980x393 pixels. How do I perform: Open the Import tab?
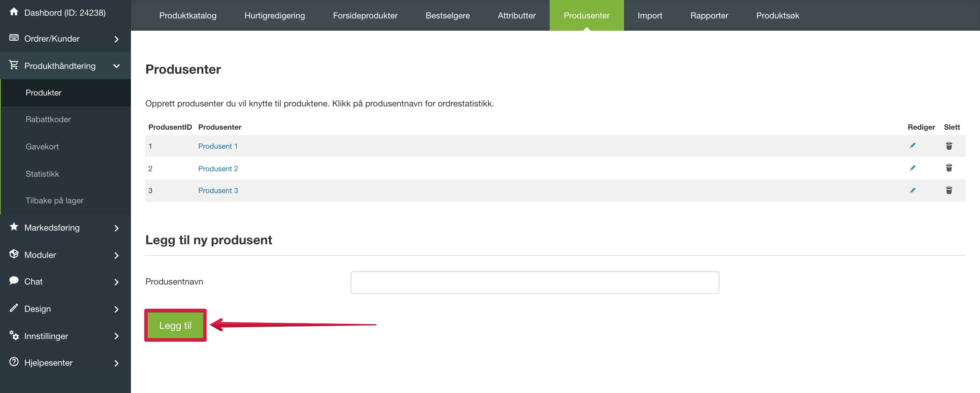[x=650, y=15]
